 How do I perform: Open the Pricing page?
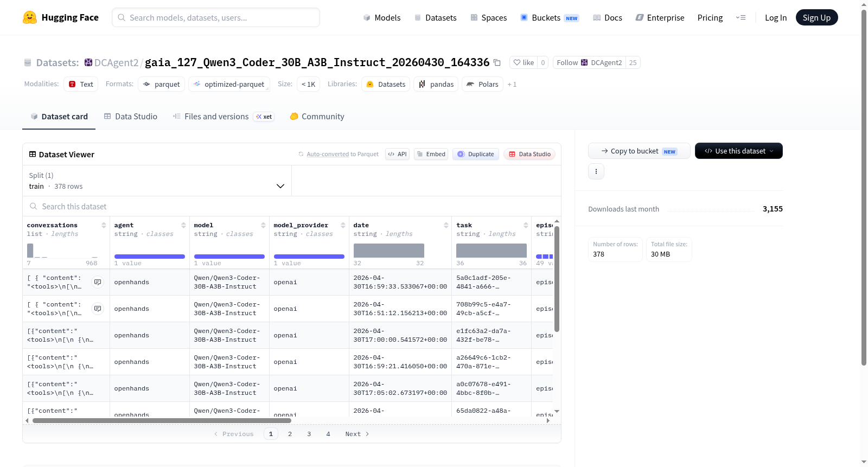tap(710, 17)
